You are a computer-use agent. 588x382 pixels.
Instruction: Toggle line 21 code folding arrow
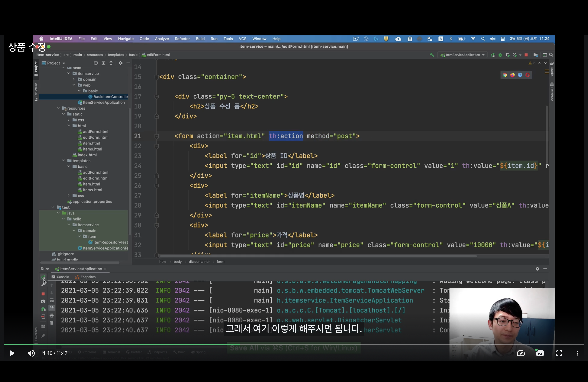pos(156,136)
